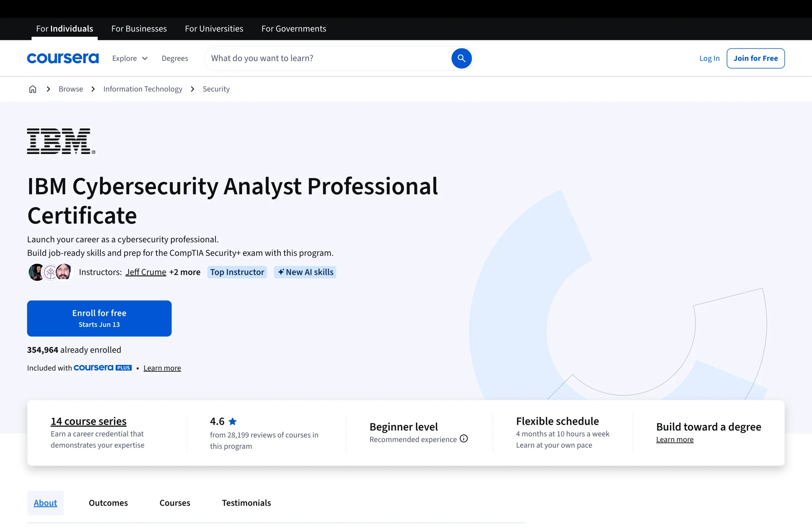Go to For Governments tab
This screenshot has width=812, height=527.
tap(294, 29)
